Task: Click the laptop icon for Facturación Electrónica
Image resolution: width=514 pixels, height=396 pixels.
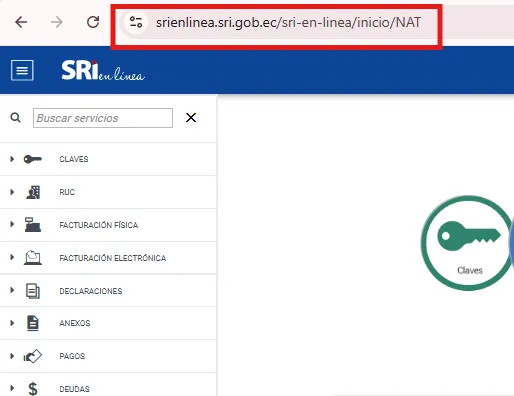Action: coord(33,258)
